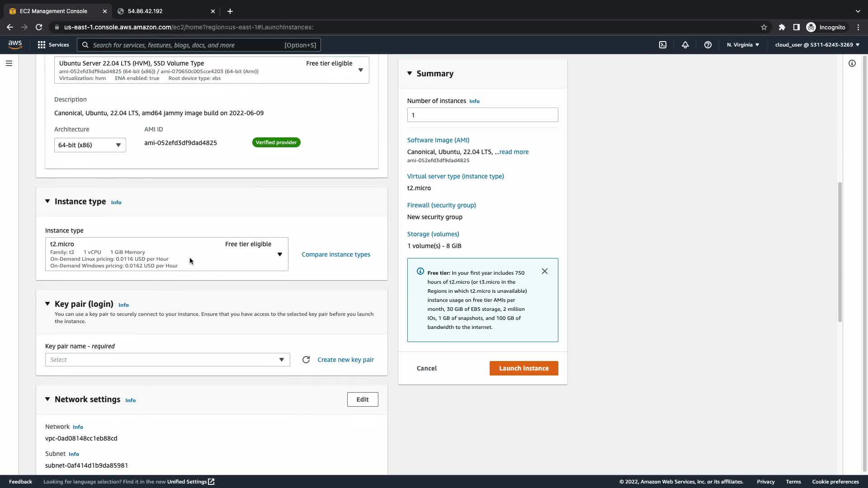
Task: Open the notifications bell icon
Action: pyautogui.click(x=685, y=45)
